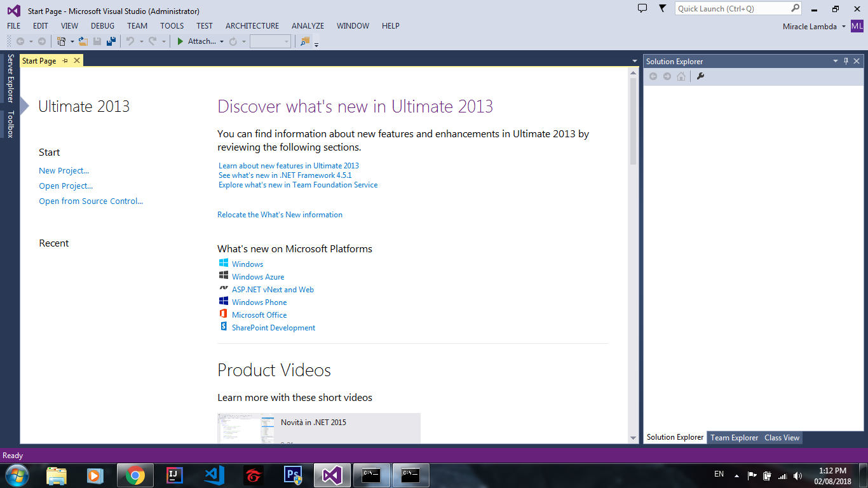Click the Start Page vertical scrollbar thumb

(x=633, y=121)
